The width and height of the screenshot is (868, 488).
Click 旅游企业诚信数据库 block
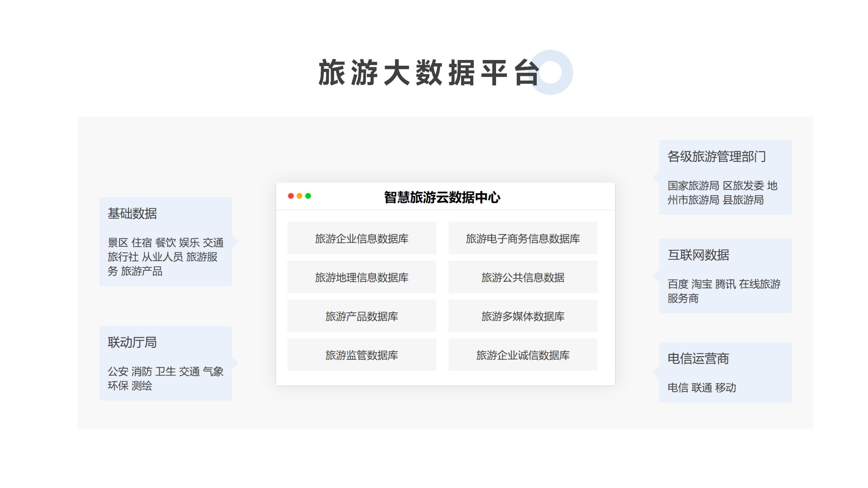click(522, 355)
